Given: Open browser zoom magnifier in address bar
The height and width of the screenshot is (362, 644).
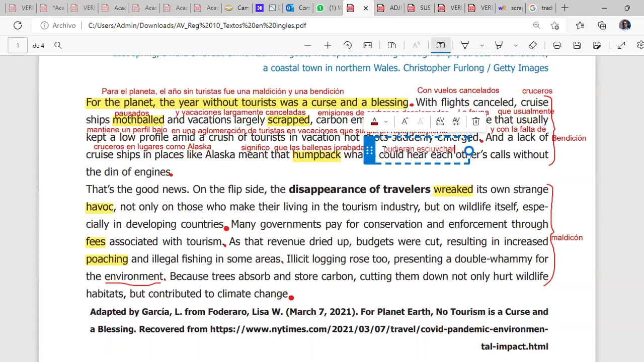Looking at the screenshot, I should pyautogui.click(x=536, y=25).
